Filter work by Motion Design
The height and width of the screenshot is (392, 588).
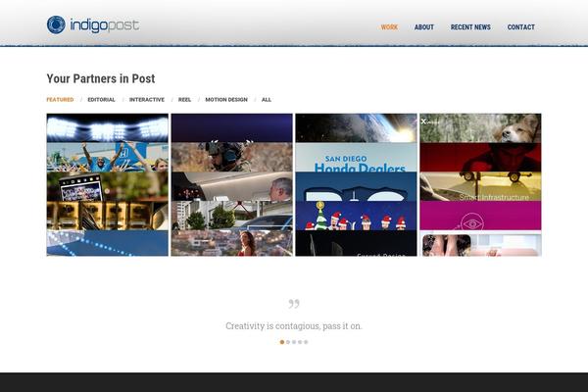[226, 99]
